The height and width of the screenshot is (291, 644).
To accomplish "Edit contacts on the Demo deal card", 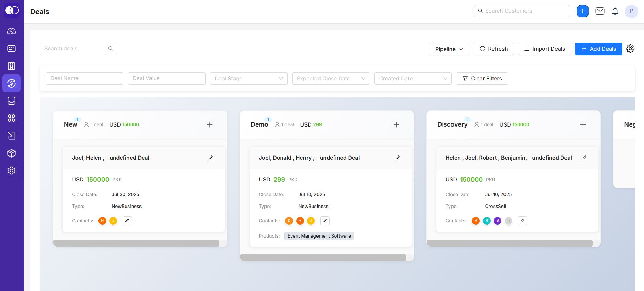I will tap(325, 221).
